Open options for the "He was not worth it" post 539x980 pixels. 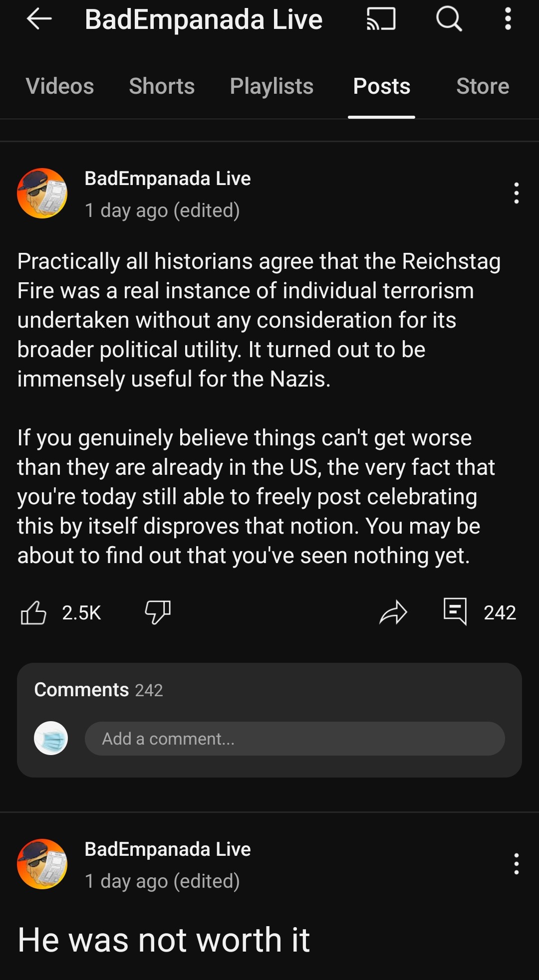coord(516,864)
